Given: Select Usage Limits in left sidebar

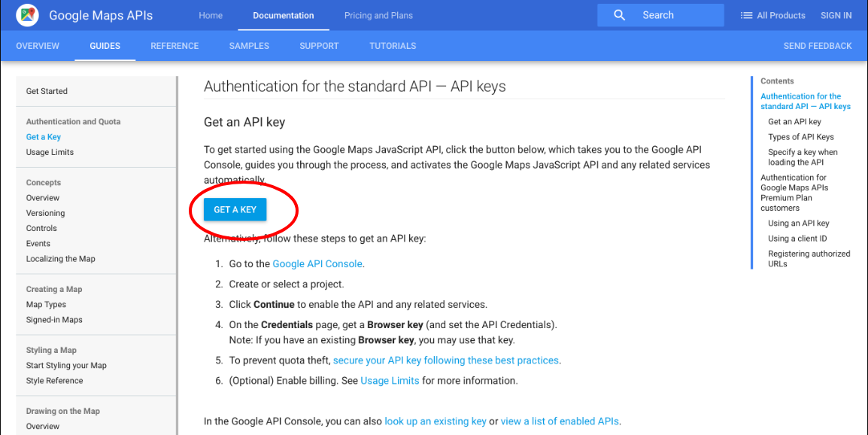Looking at the screenshot, I should pyautogui.click(x=50, y=152).
